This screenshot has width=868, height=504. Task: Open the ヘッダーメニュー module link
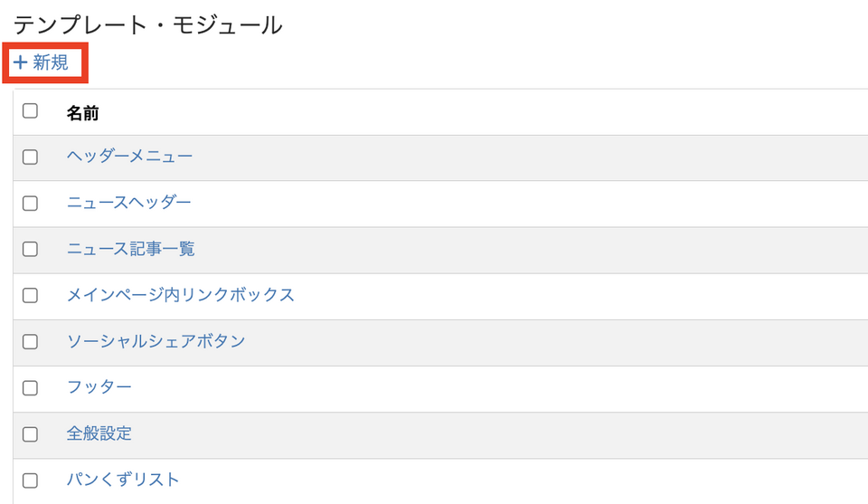(x=129, y=157)
